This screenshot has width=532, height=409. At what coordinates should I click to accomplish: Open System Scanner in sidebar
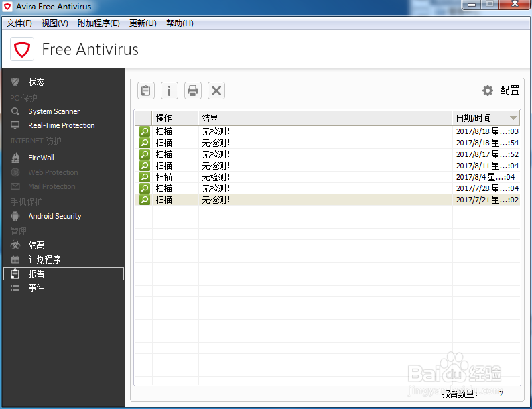pos(54,111)
